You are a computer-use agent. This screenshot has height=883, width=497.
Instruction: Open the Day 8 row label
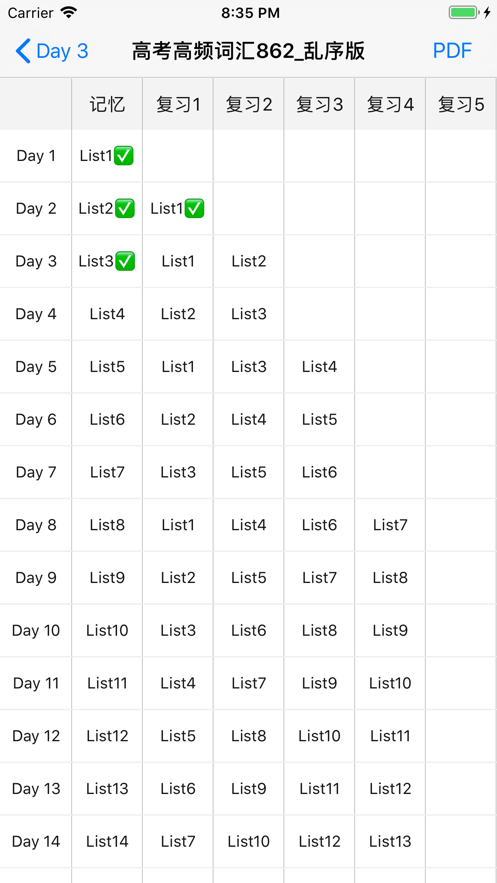[36, 525]
